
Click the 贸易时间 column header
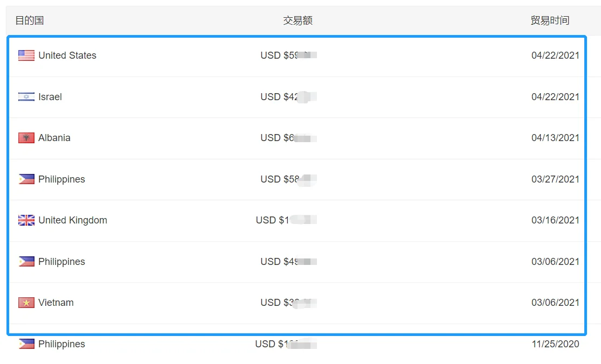pos(550,20)
